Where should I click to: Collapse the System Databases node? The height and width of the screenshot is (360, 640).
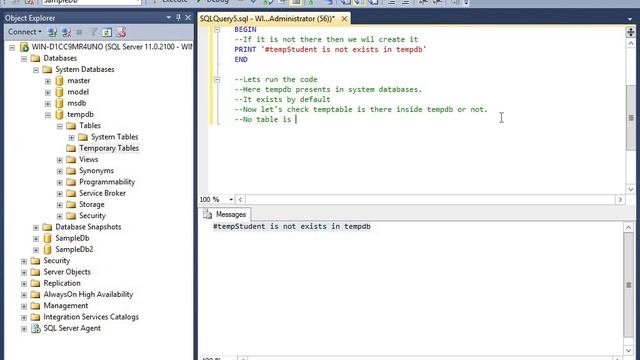click(x=36, y=70)
